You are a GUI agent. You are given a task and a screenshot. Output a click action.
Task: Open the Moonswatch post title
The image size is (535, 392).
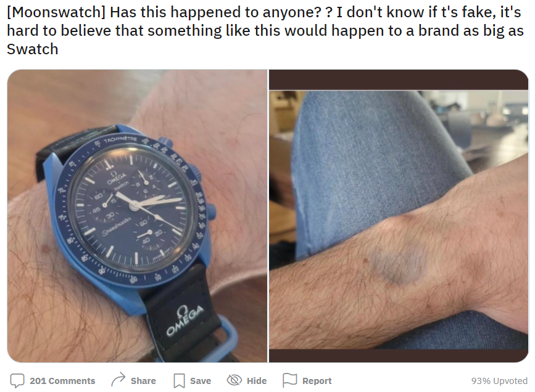[265, 31]
